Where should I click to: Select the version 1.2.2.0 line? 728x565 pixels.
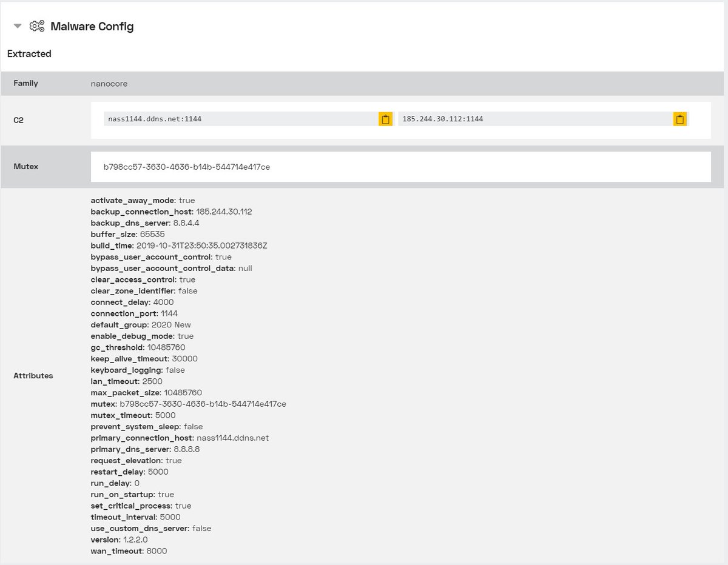point(120,540)
